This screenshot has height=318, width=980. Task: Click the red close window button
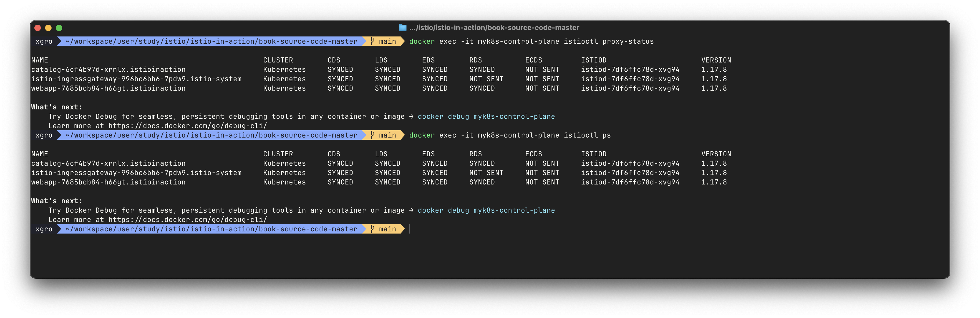coord(38,28)
